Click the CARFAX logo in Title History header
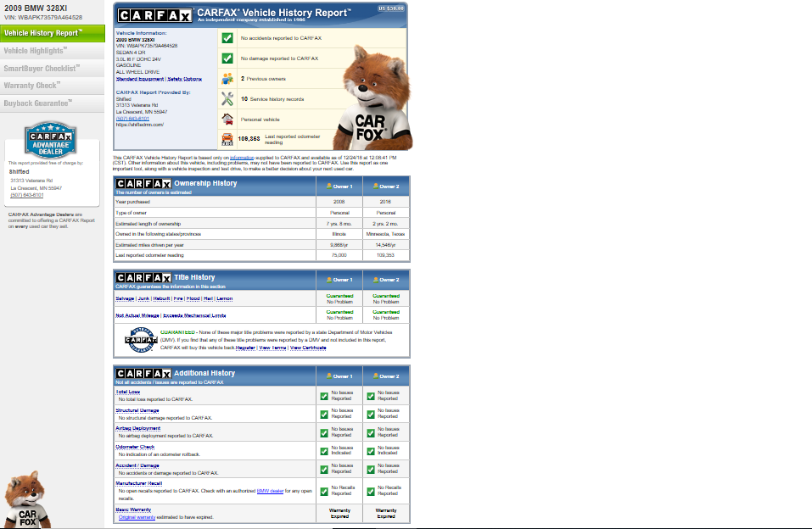Viewport: 812px width, 529px height. (x=143, y=278)
